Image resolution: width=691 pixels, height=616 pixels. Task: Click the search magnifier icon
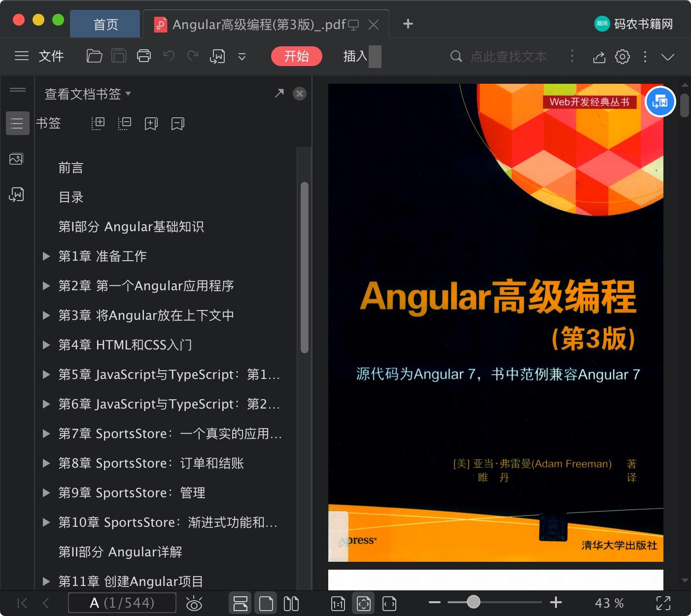(x=456, y=56)
